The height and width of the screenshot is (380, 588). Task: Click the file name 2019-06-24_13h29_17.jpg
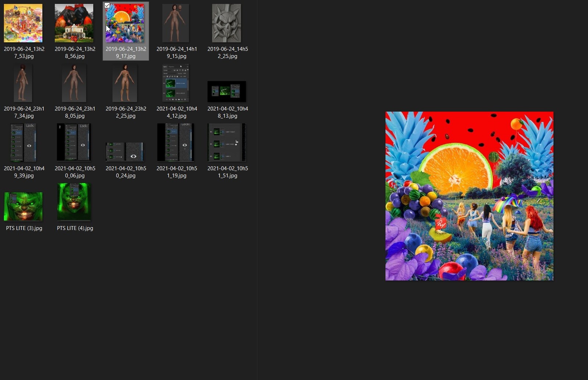point(126,53)
